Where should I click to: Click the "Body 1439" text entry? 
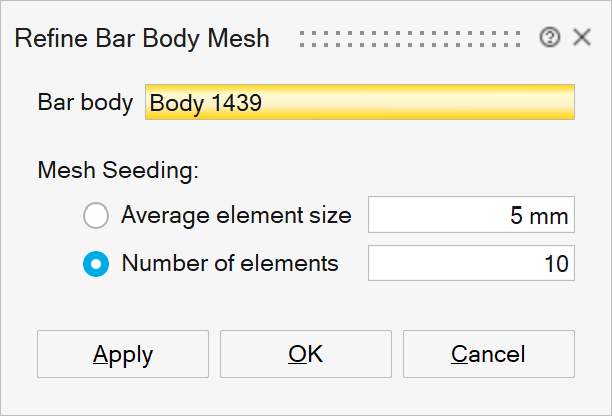(x=206, y=103)
